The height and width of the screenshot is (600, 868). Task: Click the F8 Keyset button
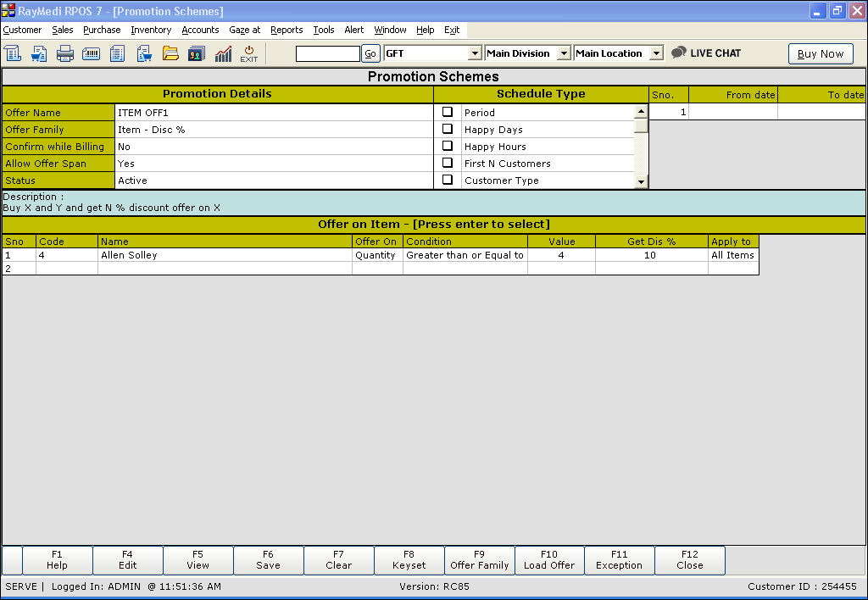pyautogui.click(x=409, y=559)
